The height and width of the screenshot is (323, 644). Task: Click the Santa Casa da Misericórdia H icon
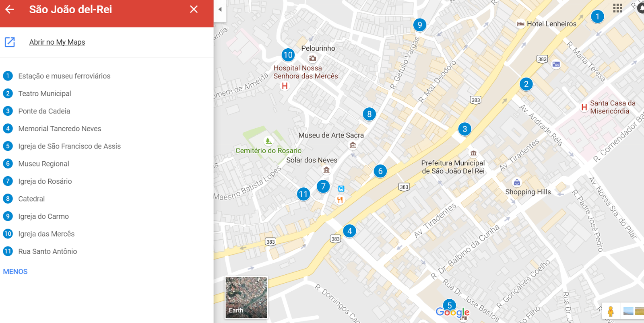[x=584, y=107]
